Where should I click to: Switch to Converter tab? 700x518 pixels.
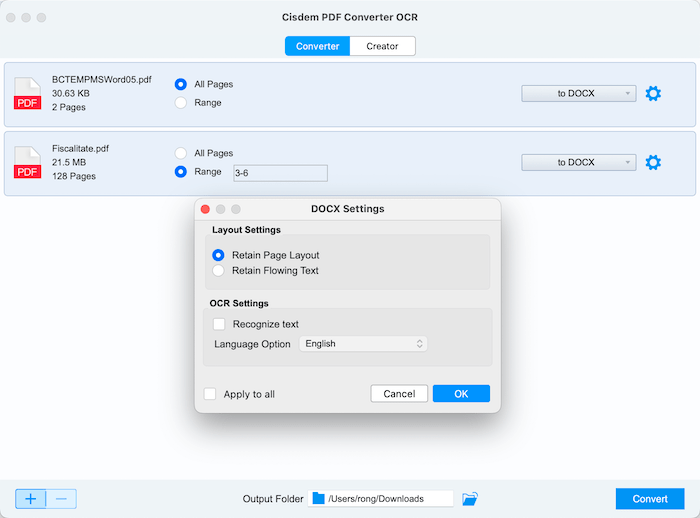pyautogui.click(x=317, y=46)
